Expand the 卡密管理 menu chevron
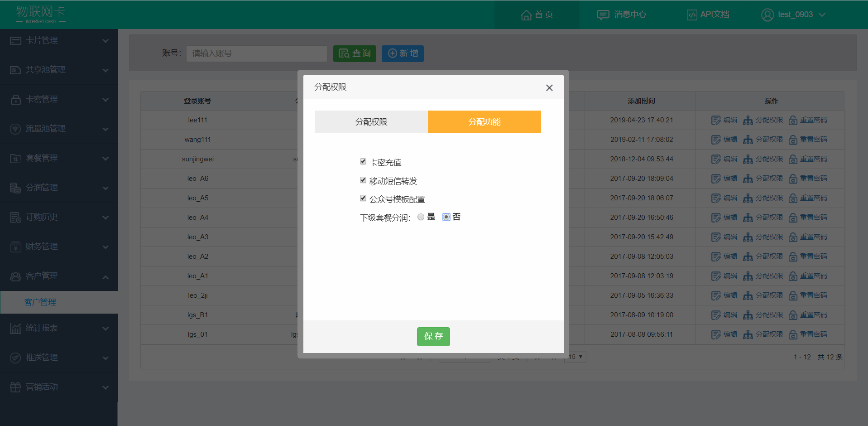 pos(106,100)
